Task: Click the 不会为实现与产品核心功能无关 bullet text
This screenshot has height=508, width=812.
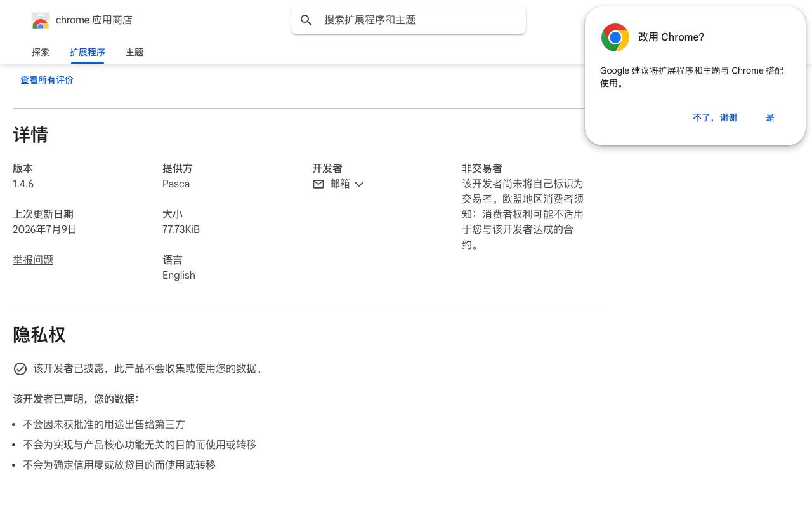Action: pos(140,445)
